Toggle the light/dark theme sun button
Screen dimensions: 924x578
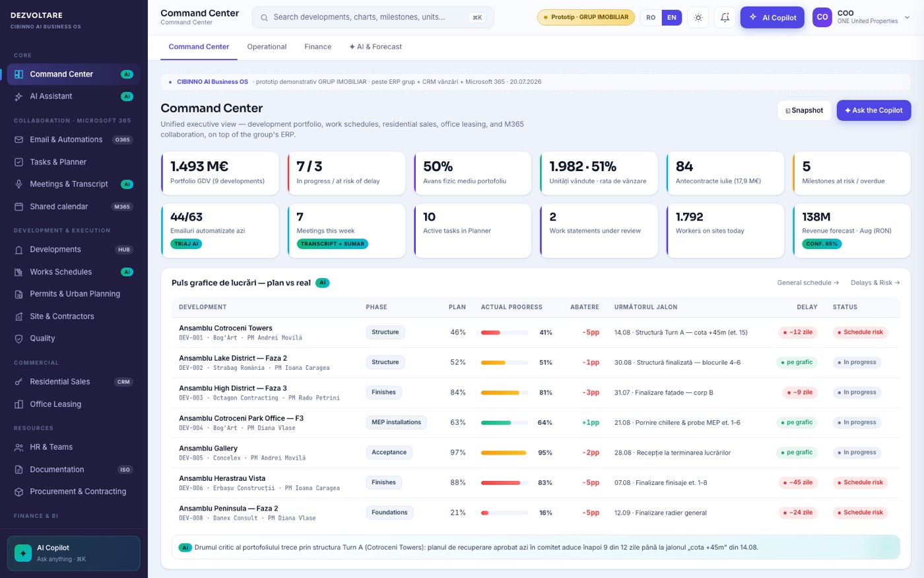click(698, 18)
